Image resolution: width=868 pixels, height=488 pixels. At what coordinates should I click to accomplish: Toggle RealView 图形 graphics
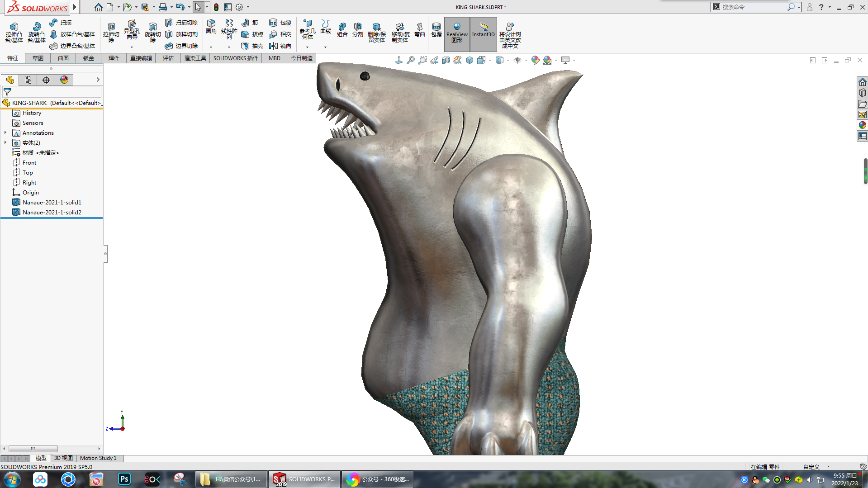(x=457, y=34)
